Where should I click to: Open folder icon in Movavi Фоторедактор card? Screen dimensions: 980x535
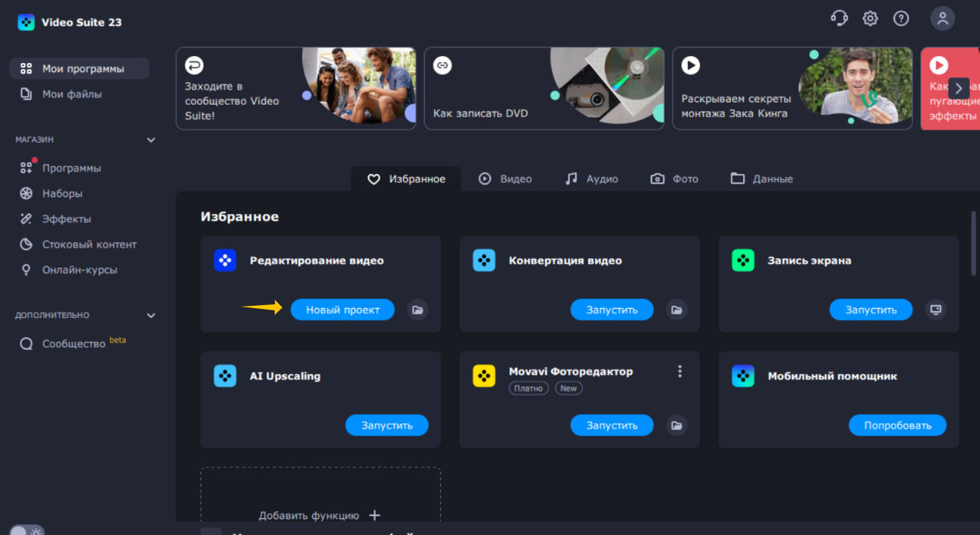coord(676,425)
